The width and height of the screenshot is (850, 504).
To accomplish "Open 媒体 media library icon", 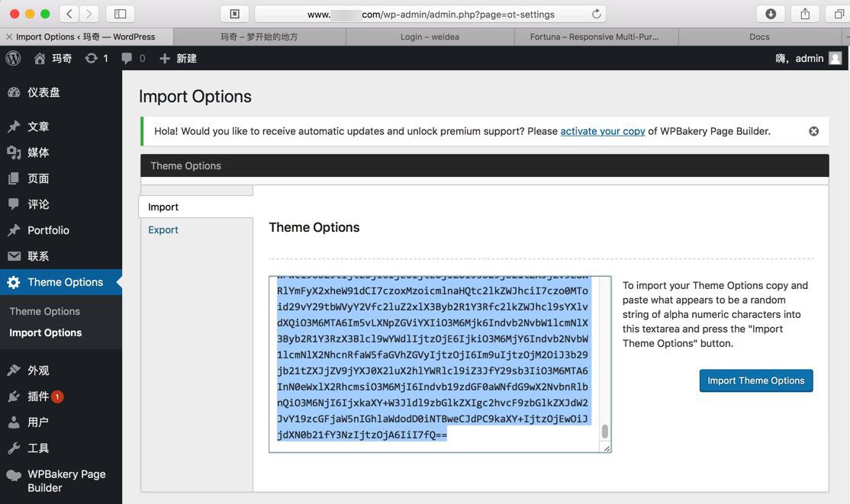I will pos(14,152).
